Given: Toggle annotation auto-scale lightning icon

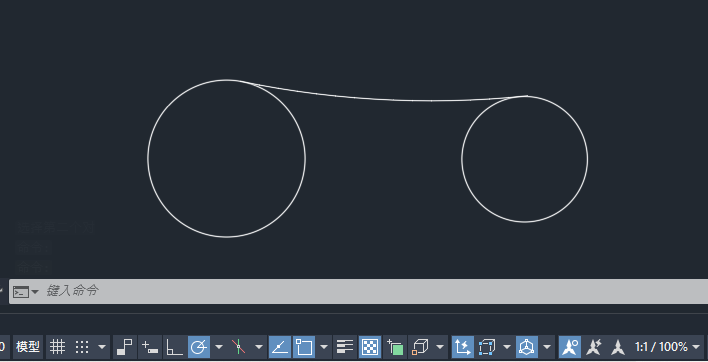Looking at the screenshot, I should tap(594, 347).
